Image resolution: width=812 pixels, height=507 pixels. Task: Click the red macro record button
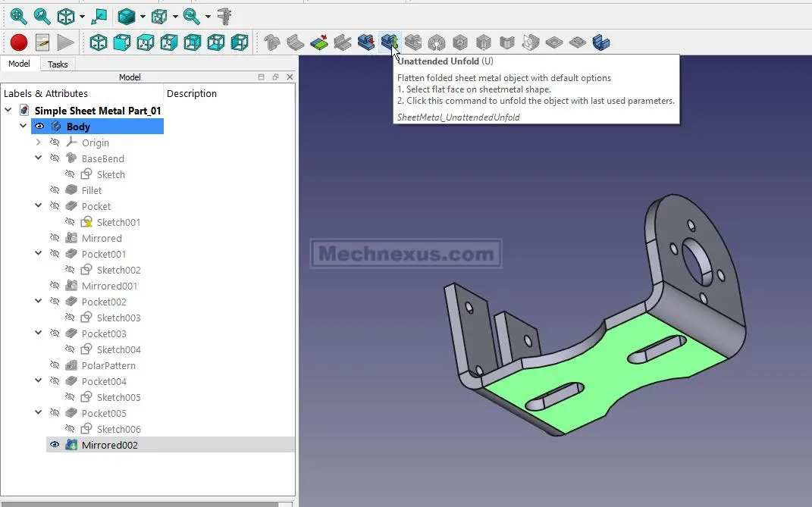[x=19, y=42]
